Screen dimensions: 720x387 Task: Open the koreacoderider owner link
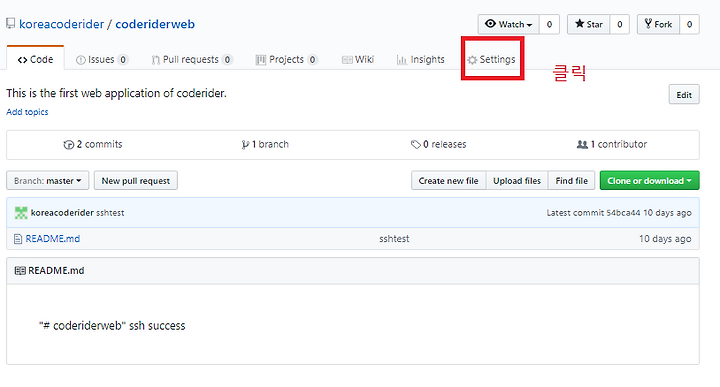point(62,24)
